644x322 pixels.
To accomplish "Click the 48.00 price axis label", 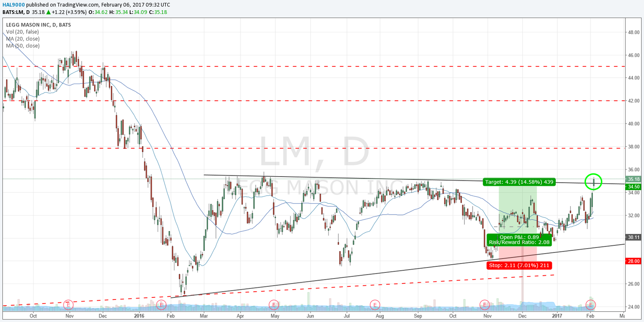I will (634, 32).
